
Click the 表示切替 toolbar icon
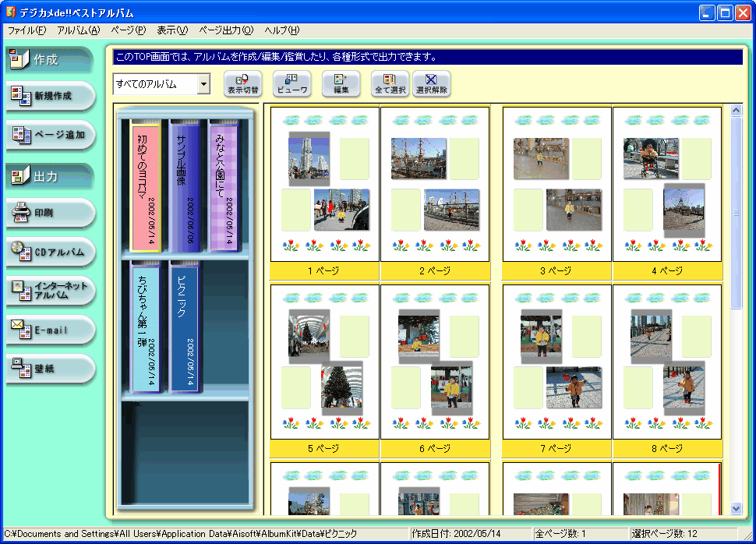[243, 84]
